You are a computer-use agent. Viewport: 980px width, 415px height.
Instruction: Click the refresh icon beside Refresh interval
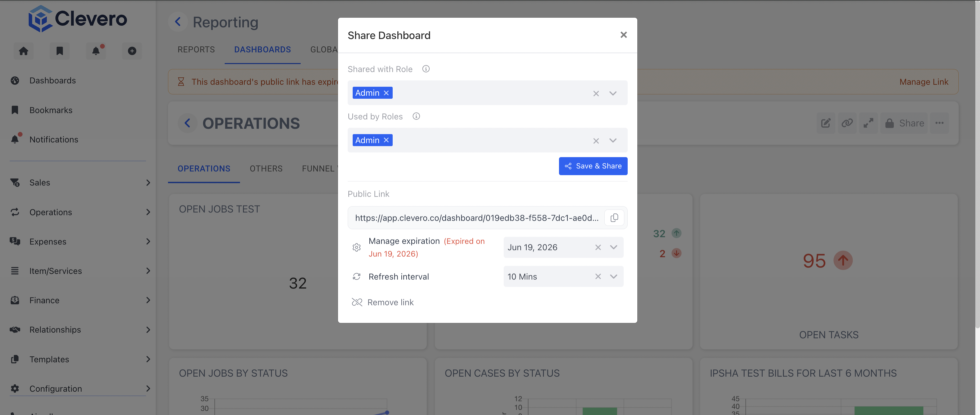pyautogui.click(x=356, y=277)
